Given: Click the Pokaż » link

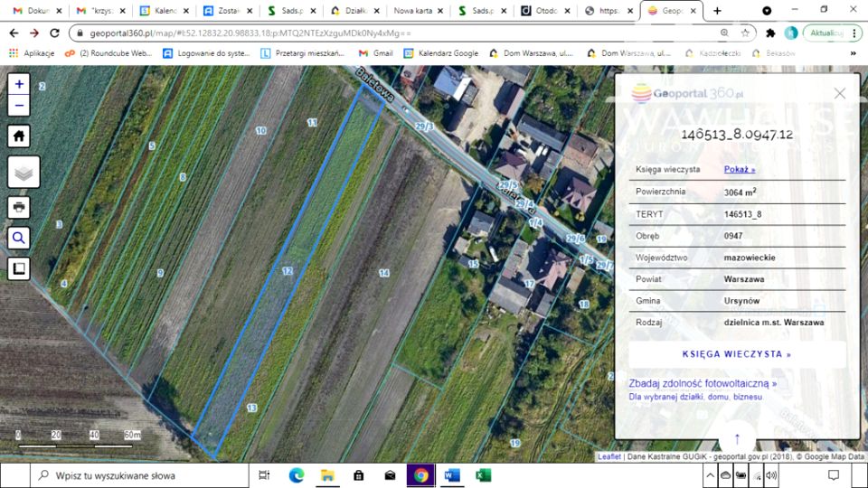Looking at the screenshot, I should tap(739, 169).
